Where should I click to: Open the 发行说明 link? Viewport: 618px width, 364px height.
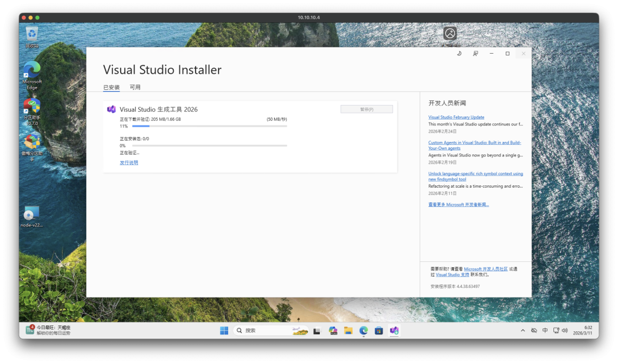[129, 162]
